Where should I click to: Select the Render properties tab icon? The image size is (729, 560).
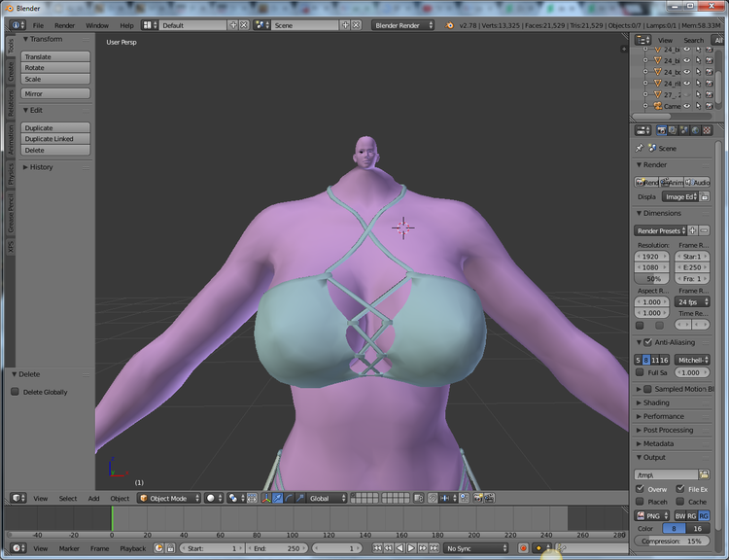[661, 130]
